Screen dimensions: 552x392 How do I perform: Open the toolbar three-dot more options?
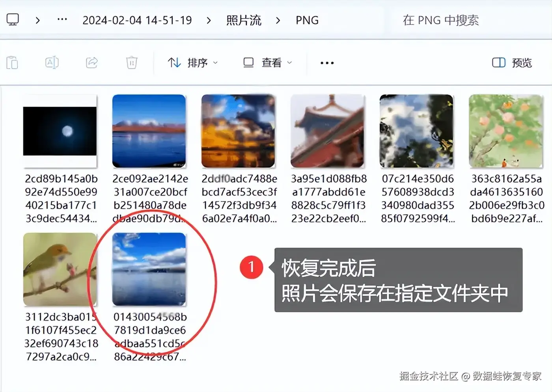click(x=327, y=63)
